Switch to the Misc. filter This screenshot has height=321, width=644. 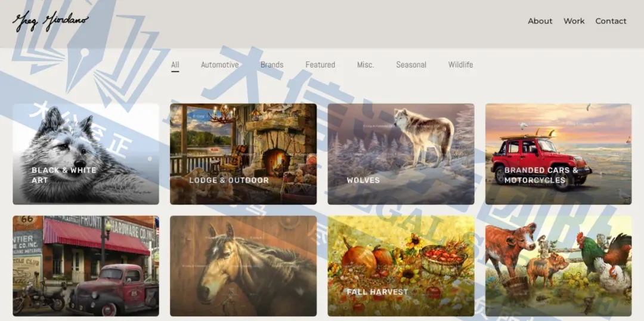(x=366, y=64)
